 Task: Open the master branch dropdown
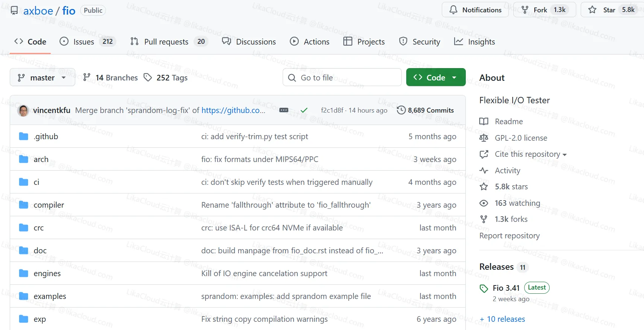[x=42, y=77]
